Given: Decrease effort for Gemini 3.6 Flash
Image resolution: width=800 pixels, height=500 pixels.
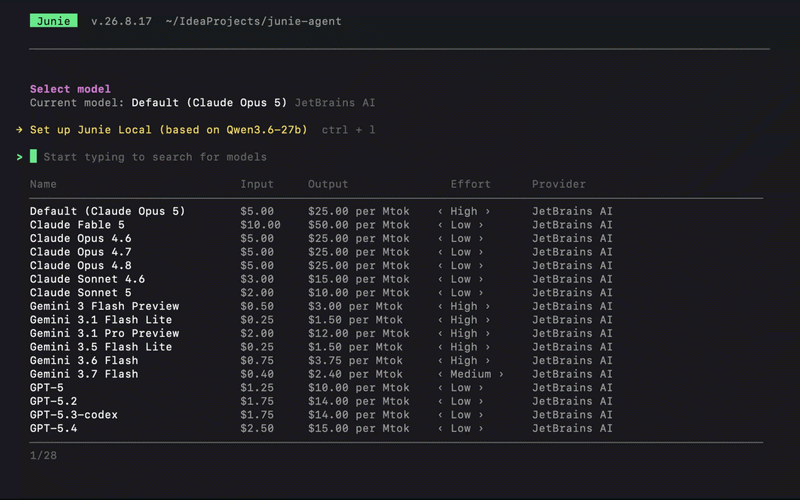Looking at the screenshot, I should (440, 360).
